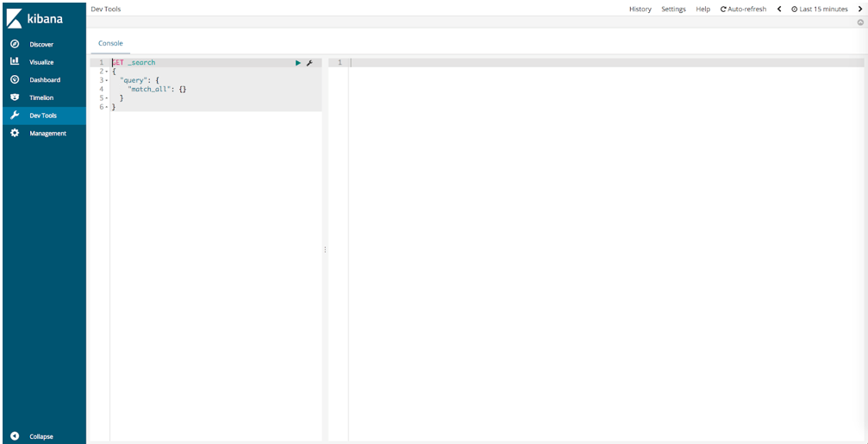Step time range forward

coord(859,9)
